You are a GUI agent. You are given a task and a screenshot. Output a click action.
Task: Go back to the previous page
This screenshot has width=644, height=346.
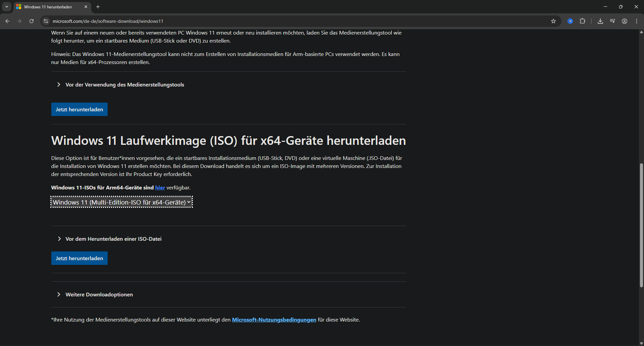pos(7,21)
